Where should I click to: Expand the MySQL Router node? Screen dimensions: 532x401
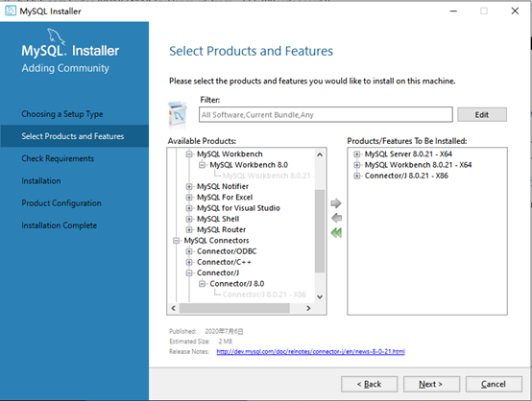pos(189,230)
